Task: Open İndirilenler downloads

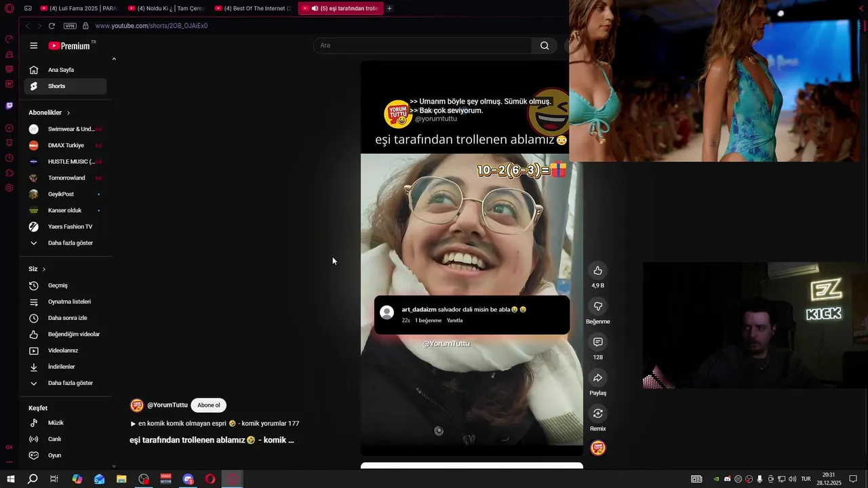Action: [65, 367]
